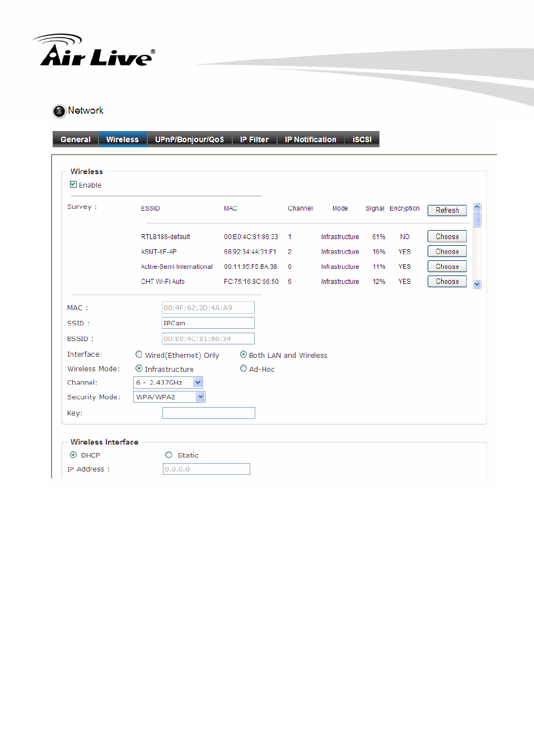Click the 16% signal value

(x=379, y=252)
